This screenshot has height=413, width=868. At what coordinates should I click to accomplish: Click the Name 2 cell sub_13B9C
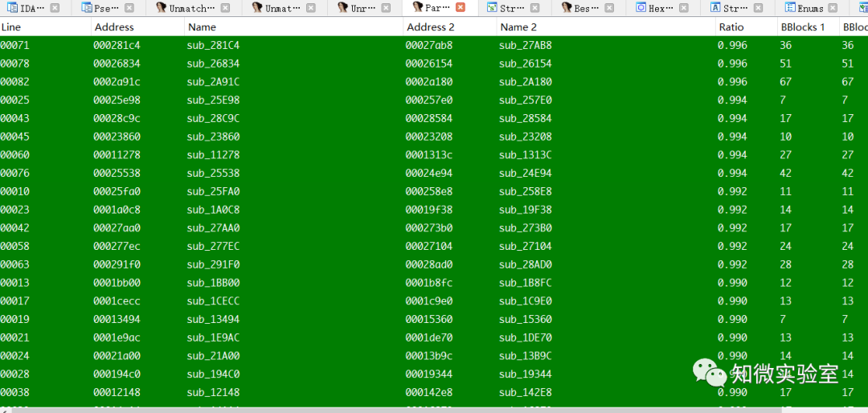click(525, 356)
